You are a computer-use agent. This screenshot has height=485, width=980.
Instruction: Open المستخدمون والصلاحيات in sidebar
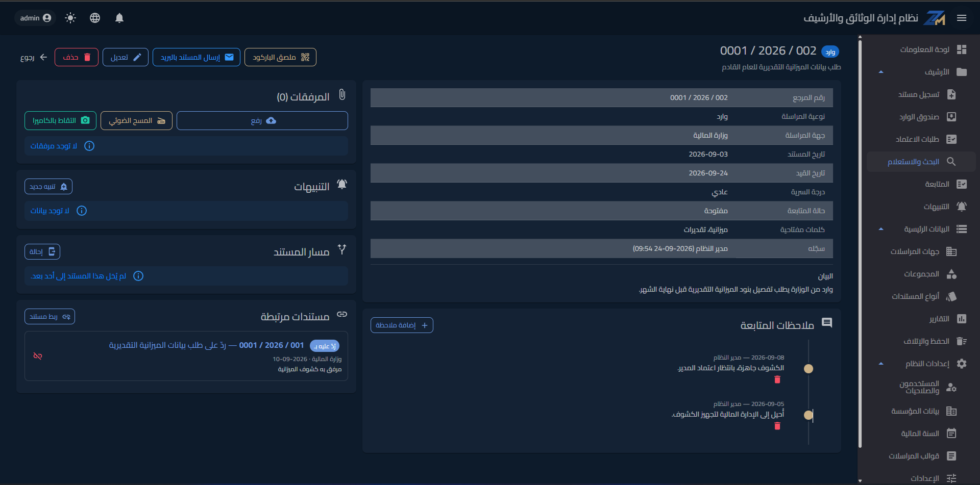click(x=921, y=387)
